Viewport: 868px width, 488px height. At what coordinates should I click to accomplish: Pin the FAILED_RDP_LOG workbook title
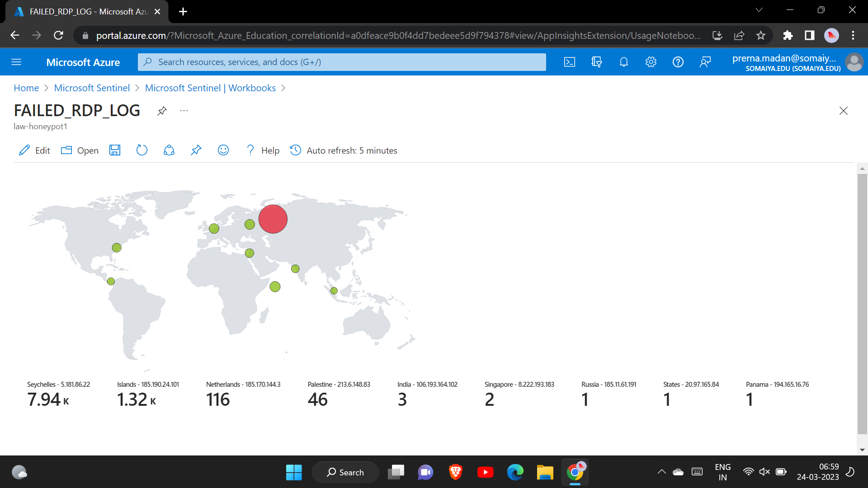tap(162, 111)
